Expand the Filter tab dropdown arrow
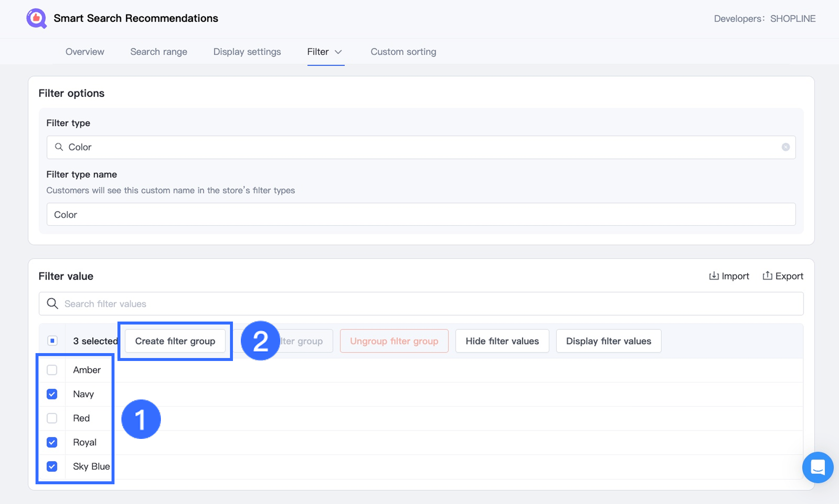This screenshot has height=504, width=839. [x=339, y=52]
